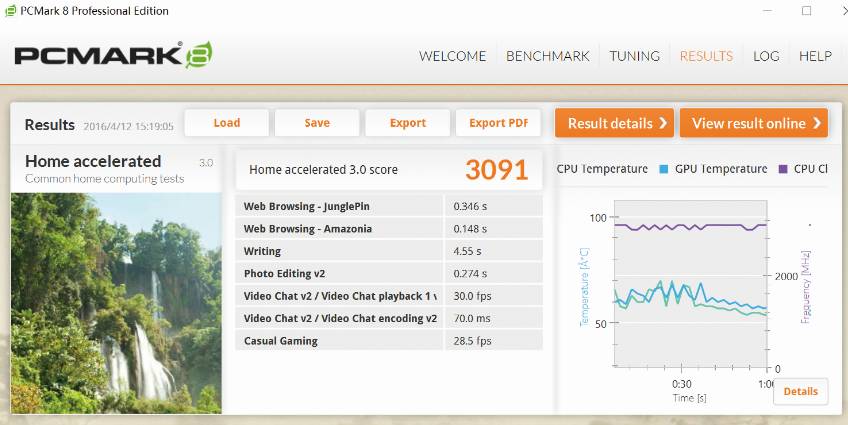Click the Save results button
Screen dimensions: 848x425
317,123
